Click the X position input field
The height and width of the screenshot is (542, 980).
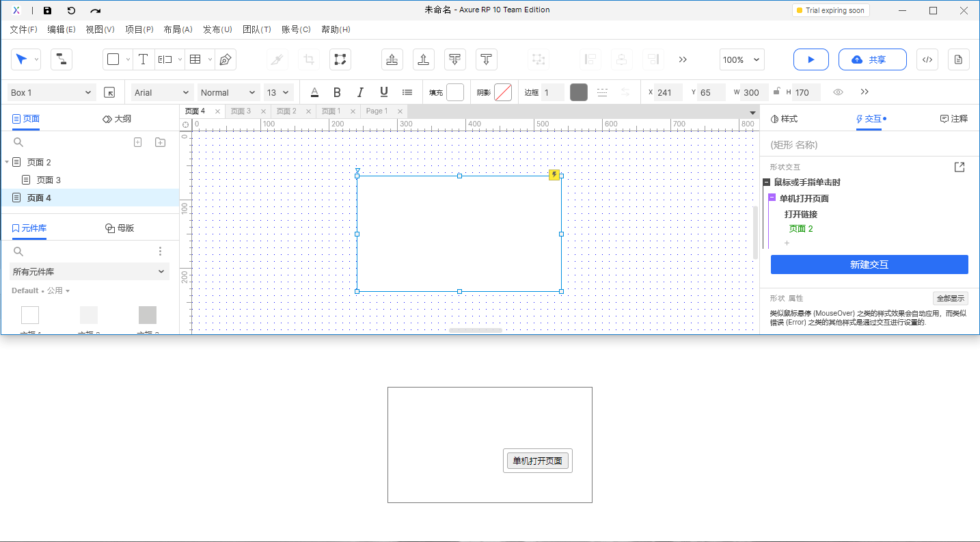(668, 92)
